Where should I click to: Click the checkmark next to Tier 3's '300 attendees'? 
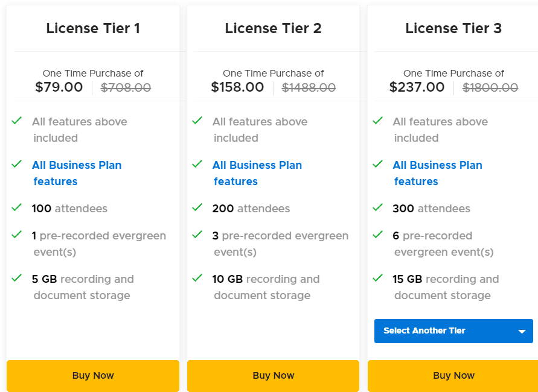pos(378,207)
